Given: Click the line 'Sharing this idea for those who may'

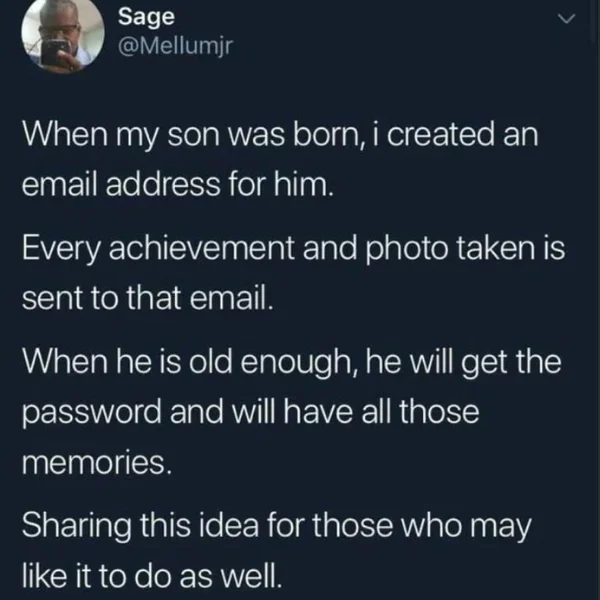Looking at the screenshot, I should coord(277,527).
